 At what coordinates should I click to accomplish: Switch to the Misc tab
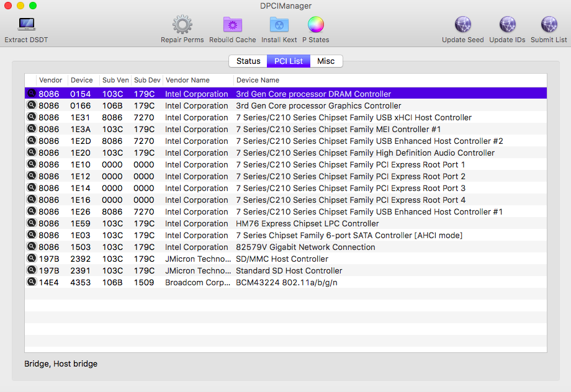pyautogui.click(x=326, y=61)
